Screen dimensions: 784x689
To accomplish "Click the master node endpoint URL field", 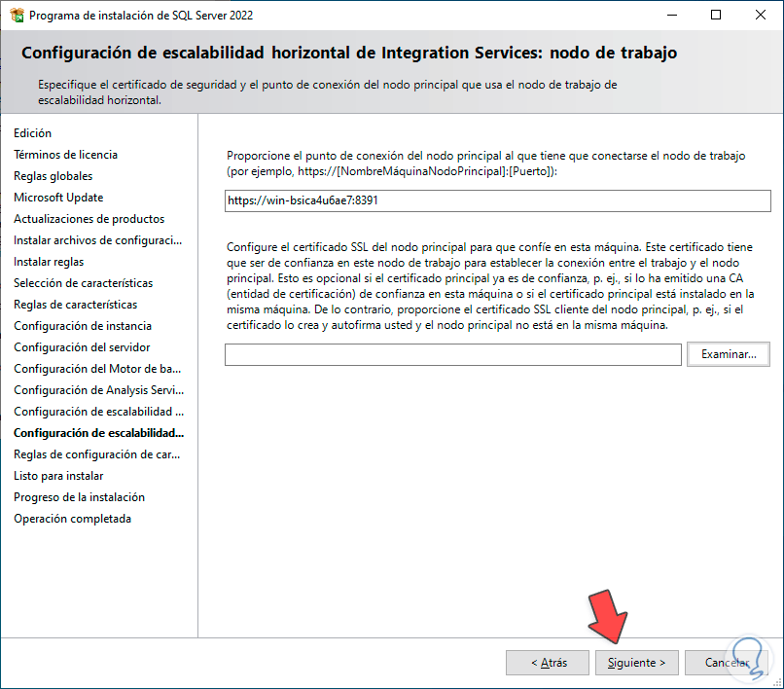I will 497,200.
